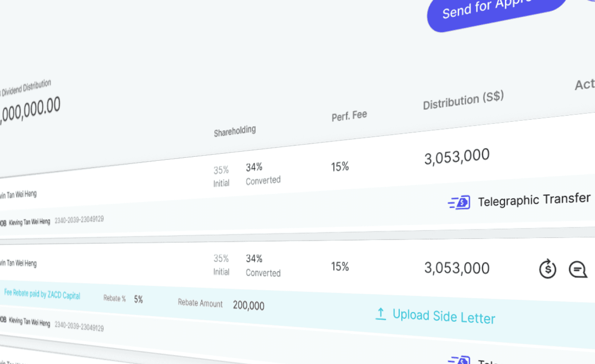Select the account number below the Fee Rebate row

(79, 326)
